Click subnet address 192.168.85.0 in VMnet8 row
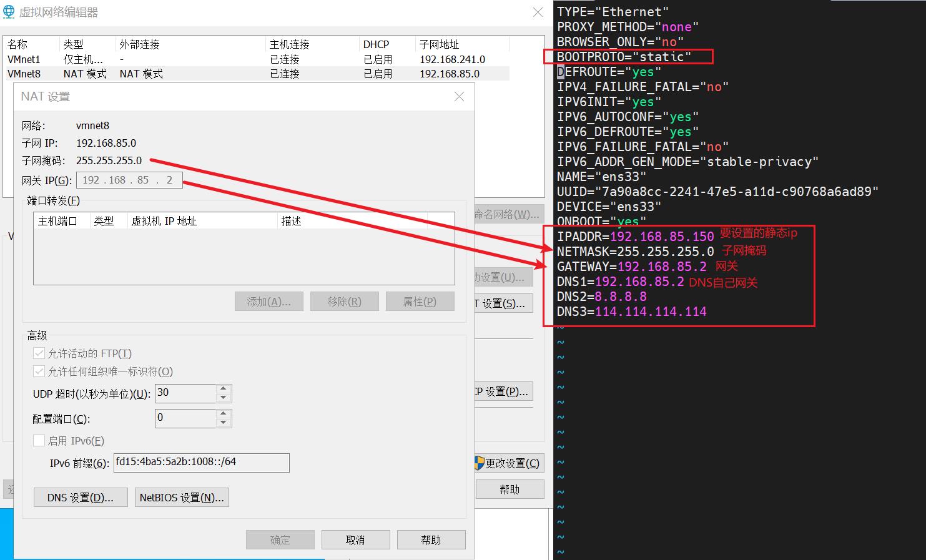The width and height of the screenshot is (926, 560). point(450,74)
